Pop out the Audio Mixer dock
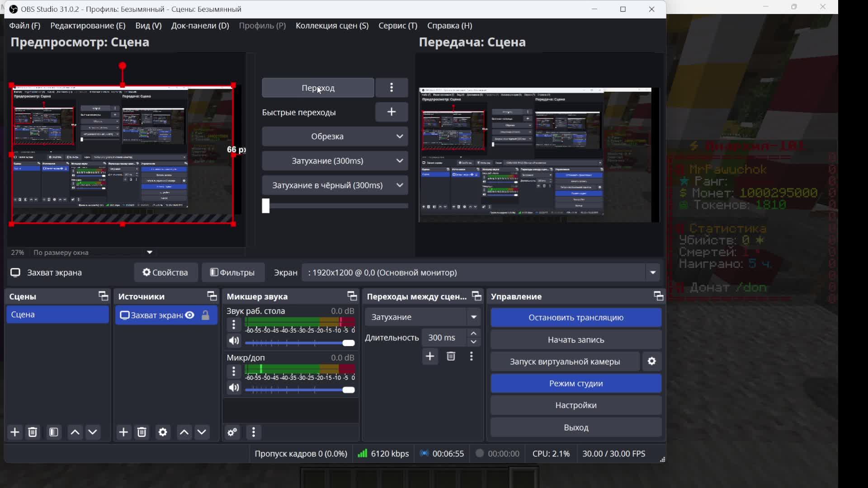The width and height of the screenshot is (868, 488). (x=352, y=296)
